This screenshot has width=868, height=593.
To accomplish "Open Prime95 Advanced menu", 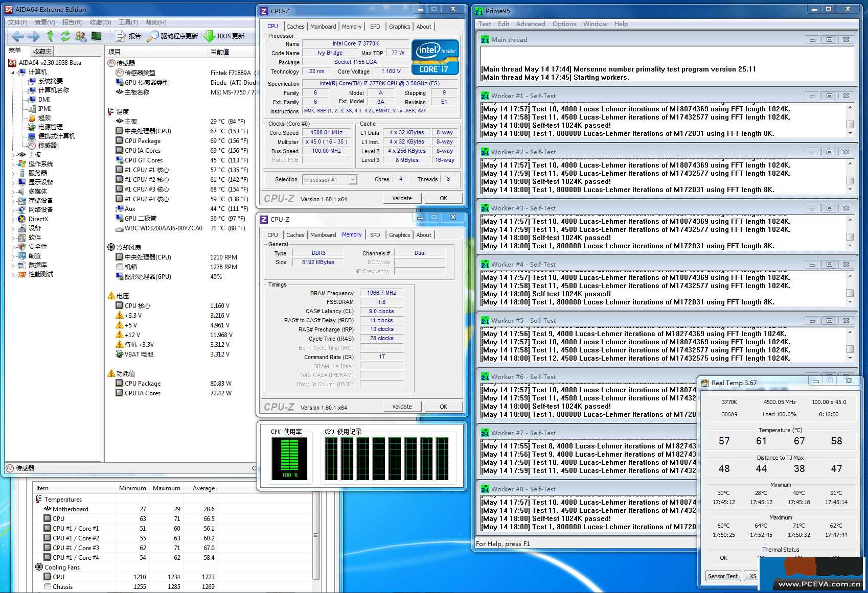I will (x=530, y=24).
